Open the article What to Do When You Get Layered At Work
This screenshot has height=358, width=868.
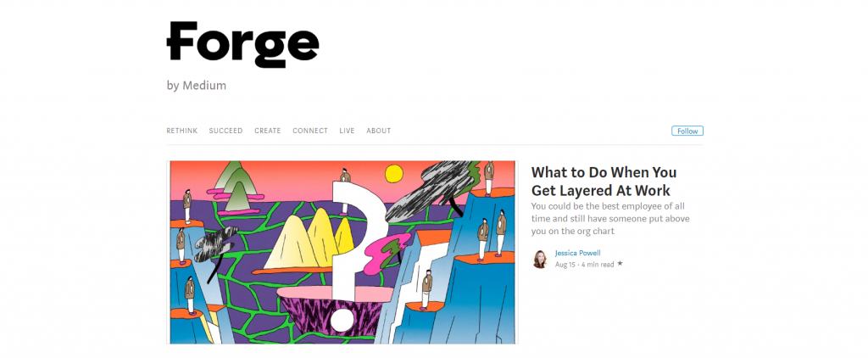(604, 182)
